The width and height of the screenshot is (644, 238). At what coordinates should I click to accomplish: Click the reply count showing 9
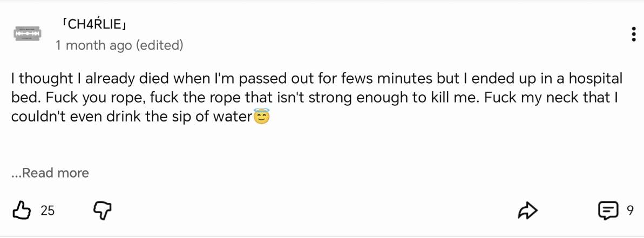click(629, 210)
